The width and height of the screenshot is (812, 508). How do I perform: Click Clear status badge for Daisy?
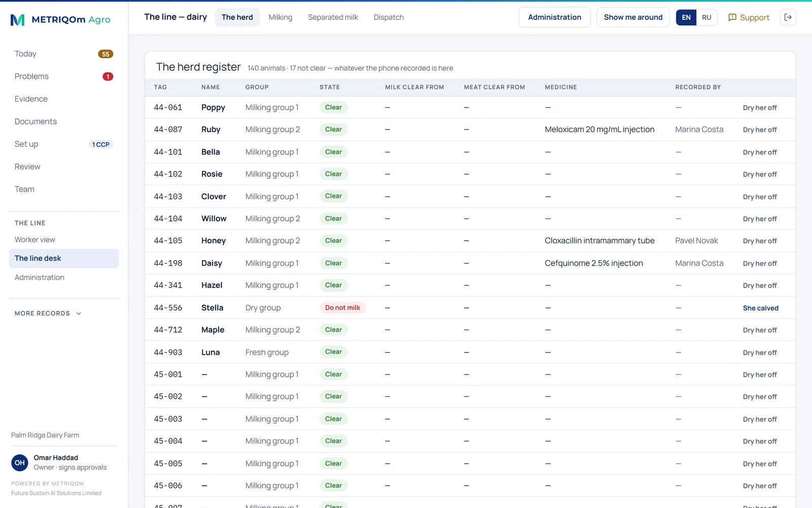(x=333, y=263)
